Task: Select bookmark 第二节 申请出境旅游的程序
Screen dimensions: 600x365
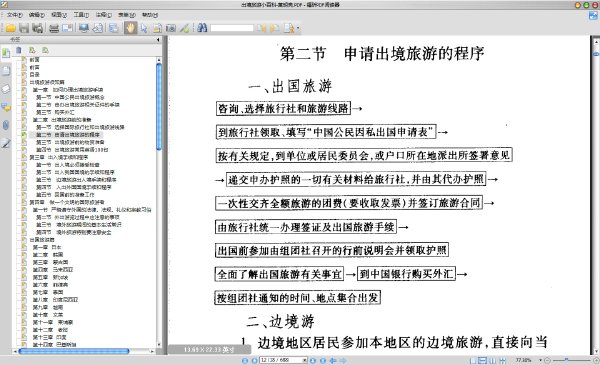Action: 68,135
